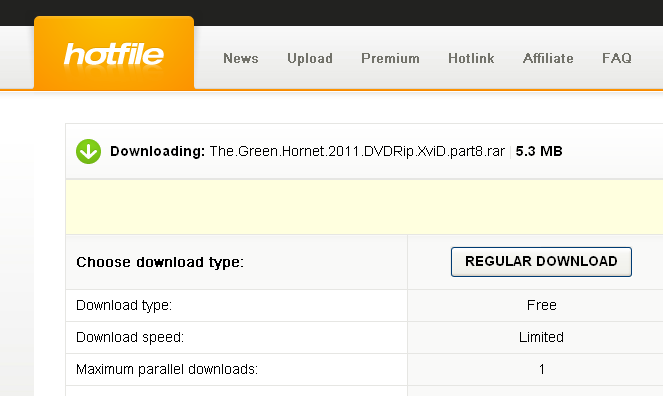Viewport: 663px width, 396px height.
Task: Click the file name The.Green.Hornet.2011.DVDRip.XviD.part8.rar
Action: tap(357, 151)
